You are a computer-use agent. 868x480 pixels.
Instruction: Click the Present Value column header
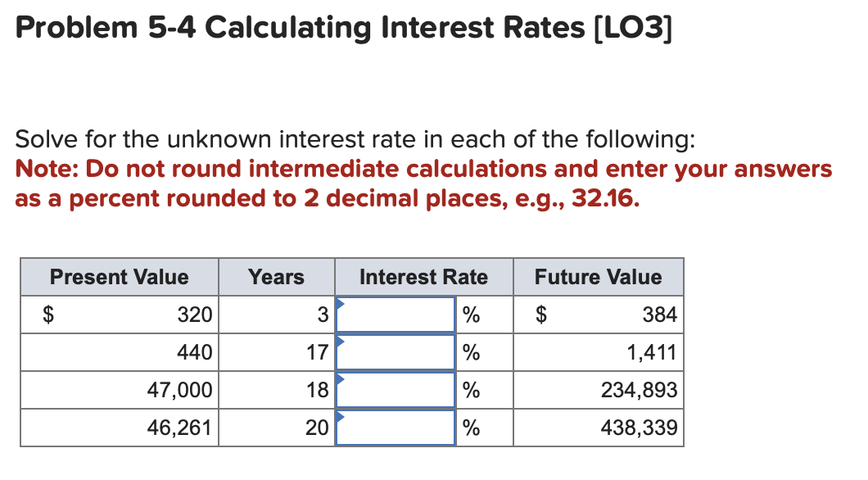[x=119, y=277]
